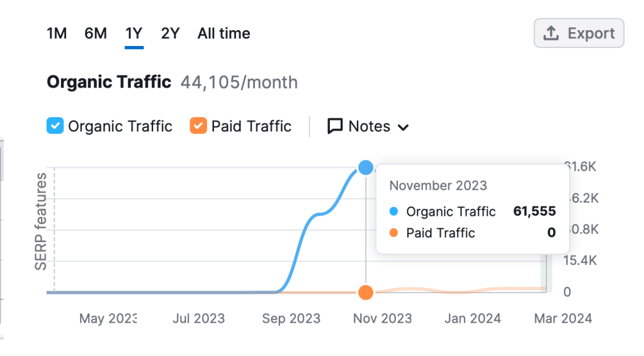Click the Notes speech bubble icon

(335, 126)
